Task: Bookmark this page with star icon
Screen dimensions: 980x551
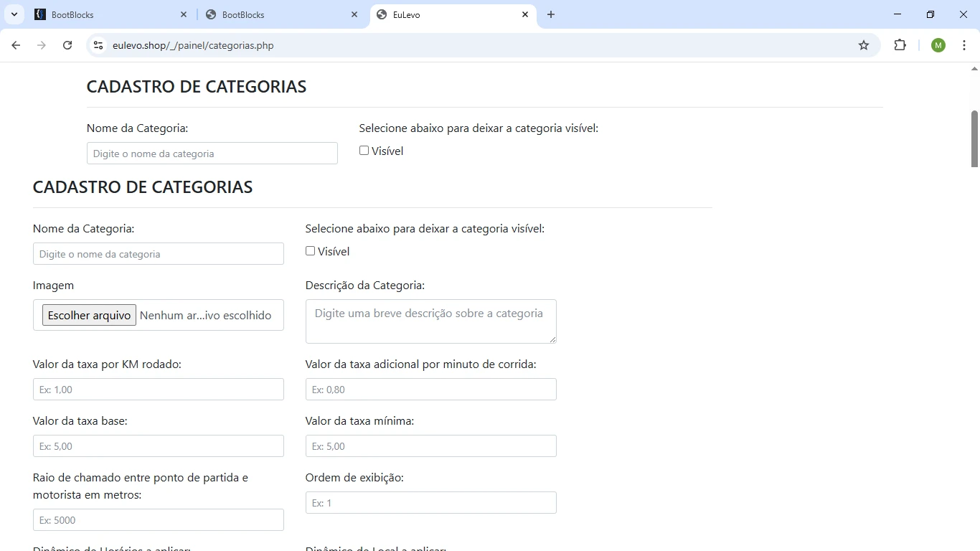Action: 864,45
